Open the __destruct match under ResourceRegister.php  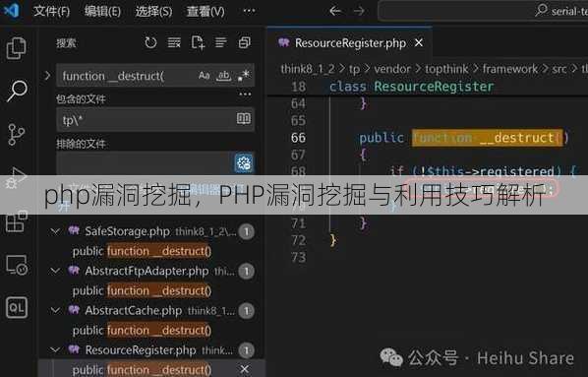[x=142, y=369]
